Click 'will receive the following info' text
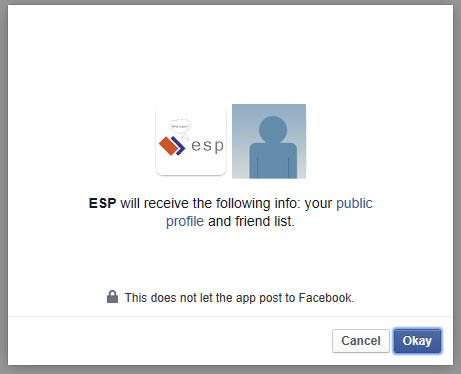The image size is (461, 374). (210, 203)
